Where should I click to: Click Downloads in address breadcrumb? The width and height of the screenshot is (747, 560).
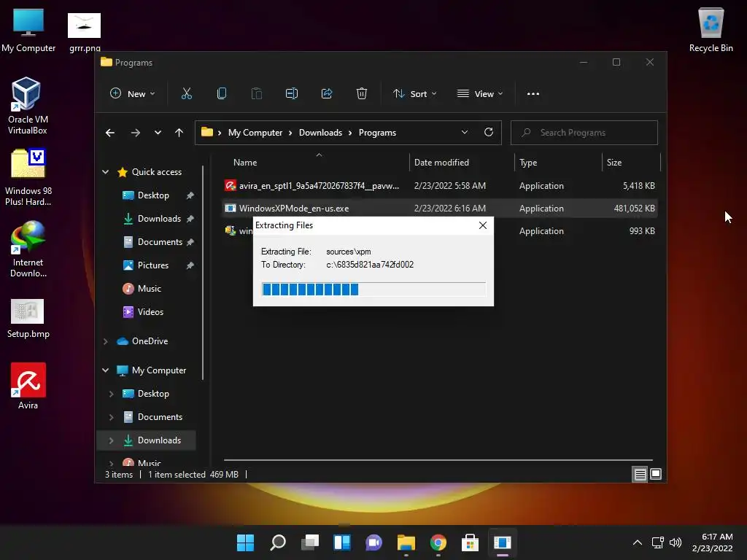point(320,133)
